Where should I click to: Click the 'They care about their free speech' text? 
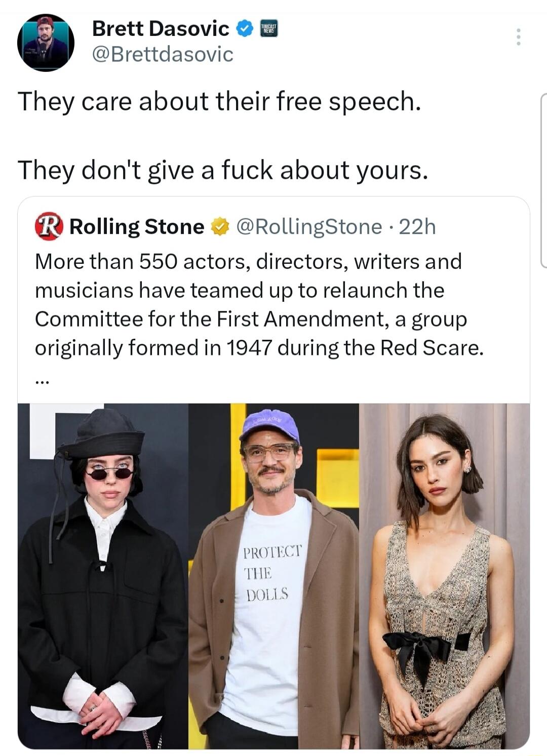click(219, 101)
